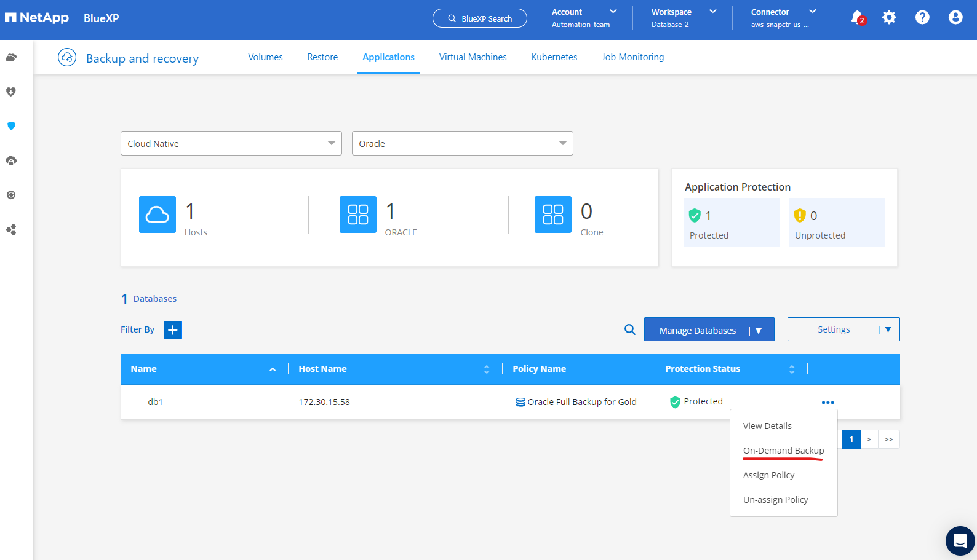Select the shield protection icon in sidebar

(11, 126)
